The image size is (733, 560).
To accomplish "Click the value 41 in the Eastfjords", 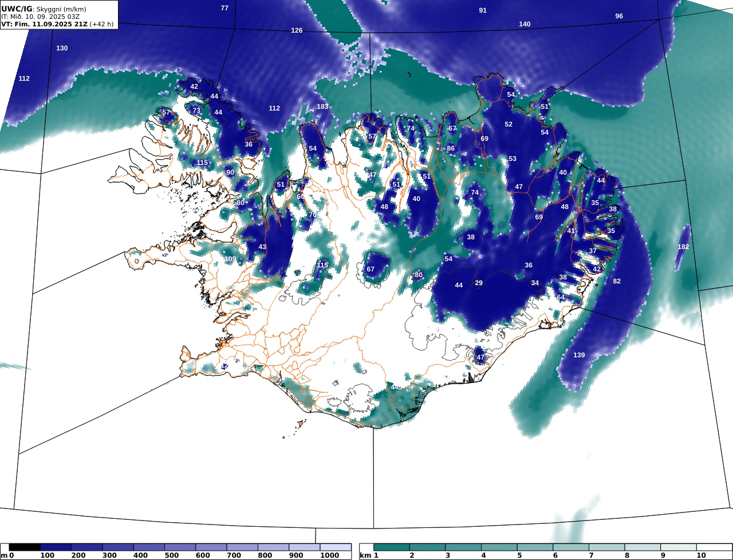I will tap(571, 231).
